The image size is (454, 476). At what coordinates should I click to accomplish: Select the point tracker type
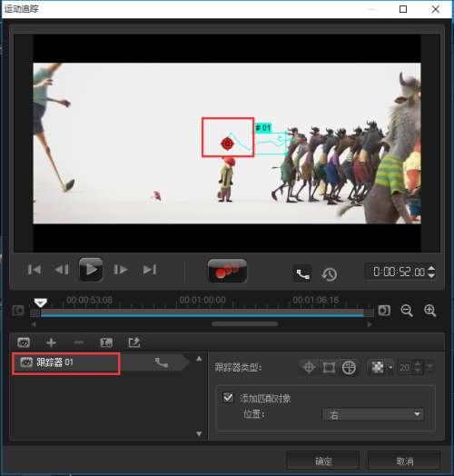[309, 368]
